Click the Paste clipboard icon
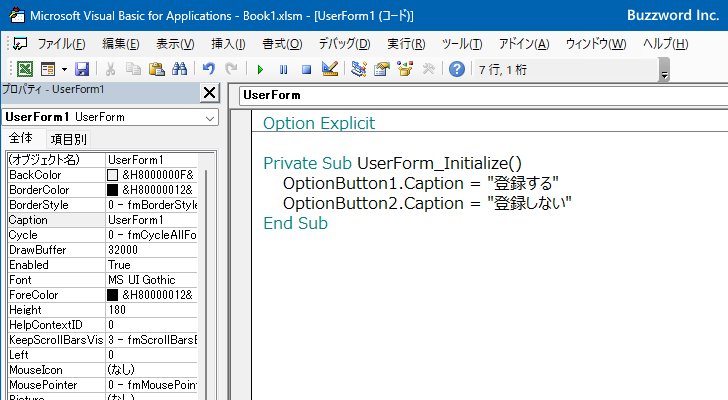This screenshot has height=400, width=728. 156,70
